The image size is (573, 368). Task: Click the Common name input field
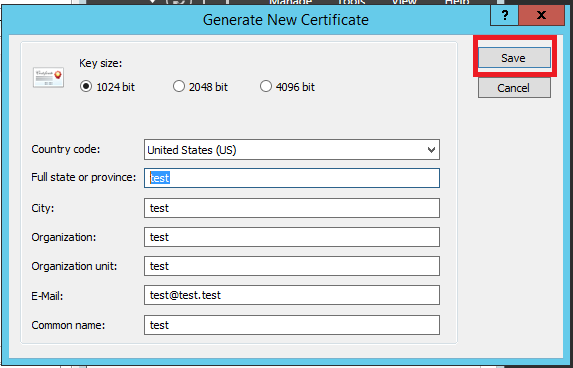pos(292,325)
